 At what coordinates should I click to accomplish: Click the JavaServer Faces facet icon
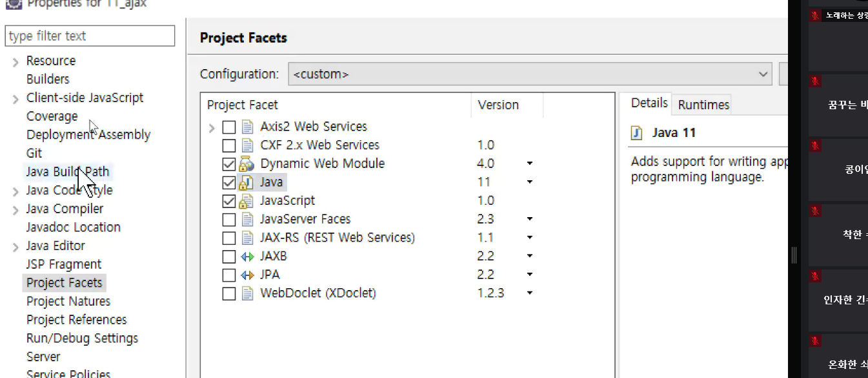tap(247, 219)
